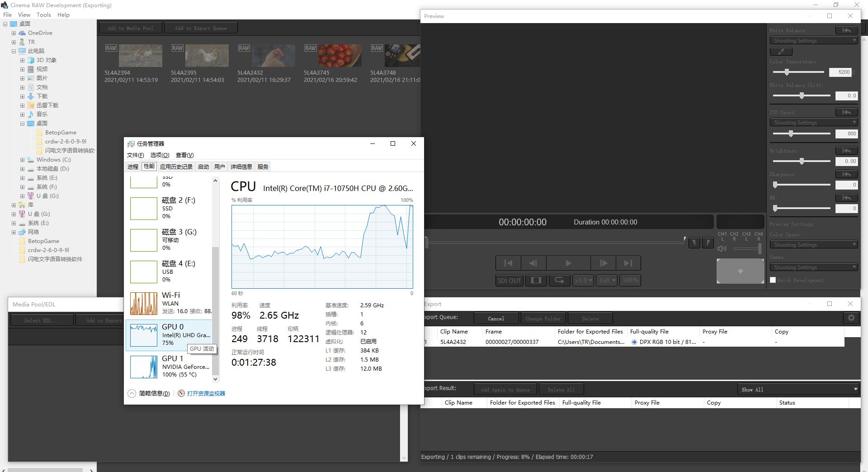The width and height of the screenshot is (868, 472).
Task: Click the white balance eyedropper tool
Action: click(781, 52)
